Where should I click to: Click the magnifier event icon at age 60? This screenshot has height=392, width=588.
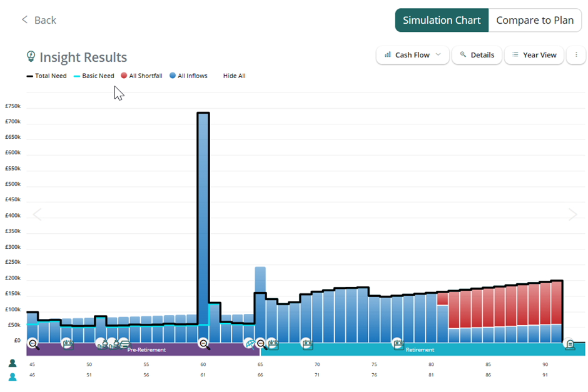coord(203,343)
